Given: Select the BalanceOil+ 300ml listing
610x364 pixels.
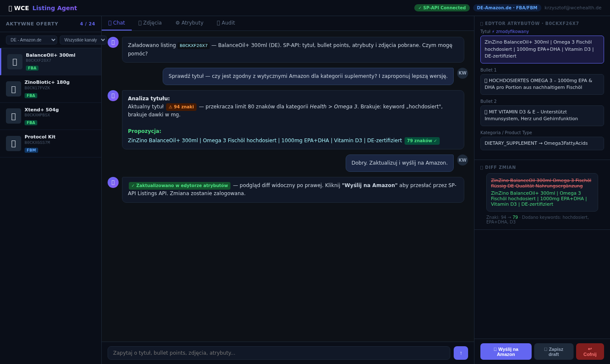Looking at the screenshot, I should tap(51, 62).
